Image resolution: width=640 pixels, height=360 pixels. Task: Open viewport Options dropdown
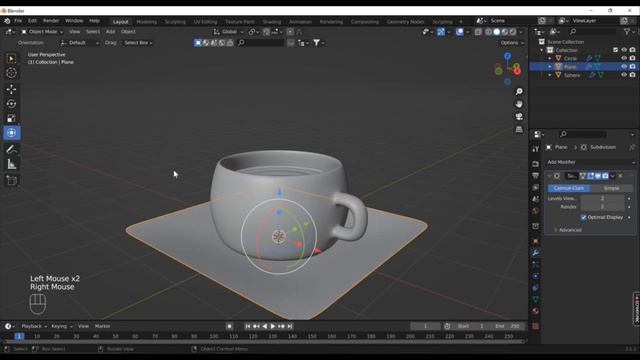pyautogui.click(x=512, y=43)
